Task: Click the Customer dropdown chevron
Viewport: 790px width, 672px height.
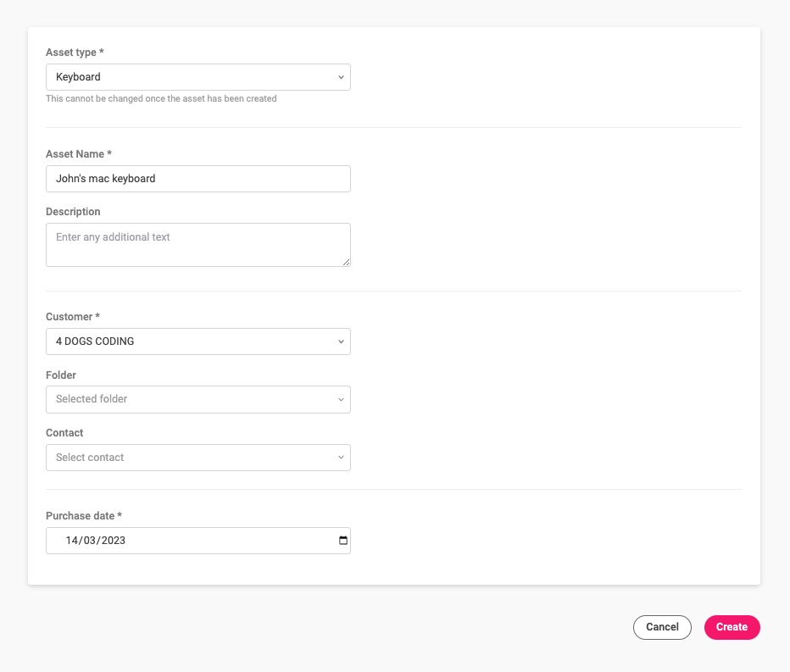Action: (342, 342)
